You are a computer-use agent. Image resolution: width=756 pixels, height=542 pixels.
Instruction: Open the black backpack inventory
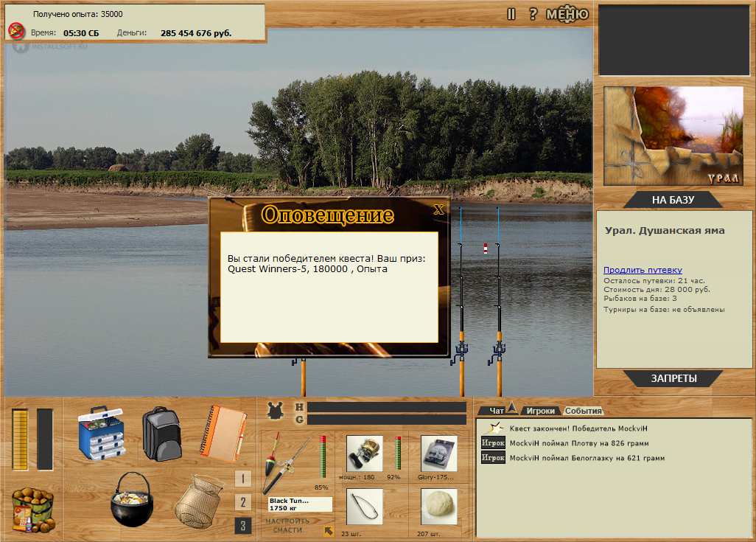pyautogui.click(x=162, y=433)
